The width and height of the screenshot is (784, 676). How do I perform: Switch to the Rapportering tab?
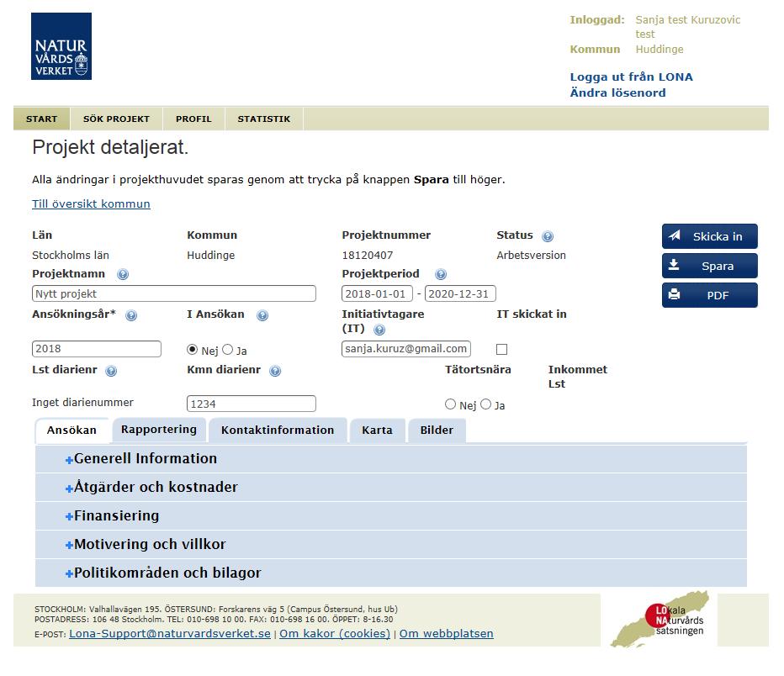tap(159, 430)
